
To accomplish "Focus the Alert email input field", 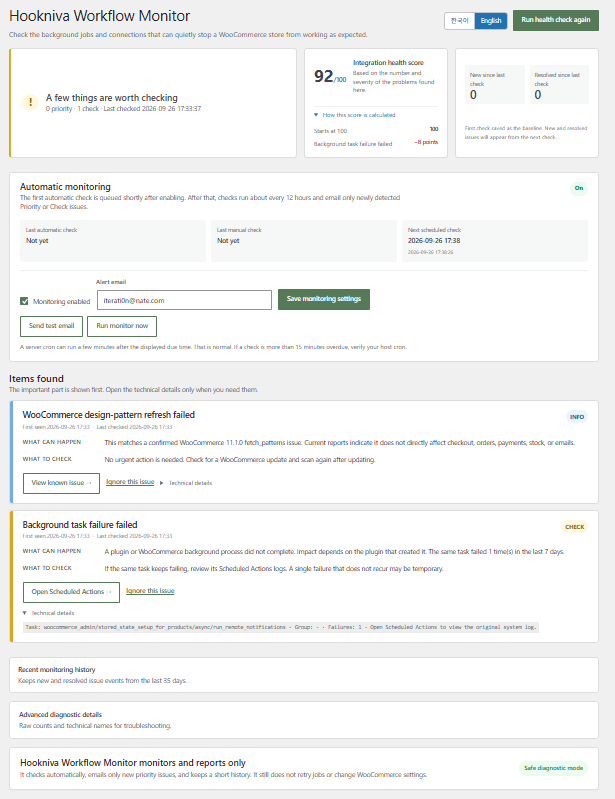I will point(184,300).
